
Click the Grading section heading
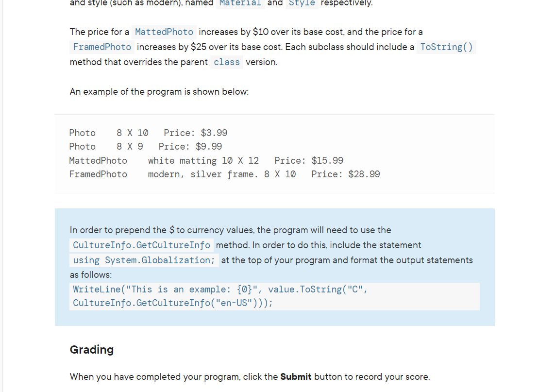point(91,350)
